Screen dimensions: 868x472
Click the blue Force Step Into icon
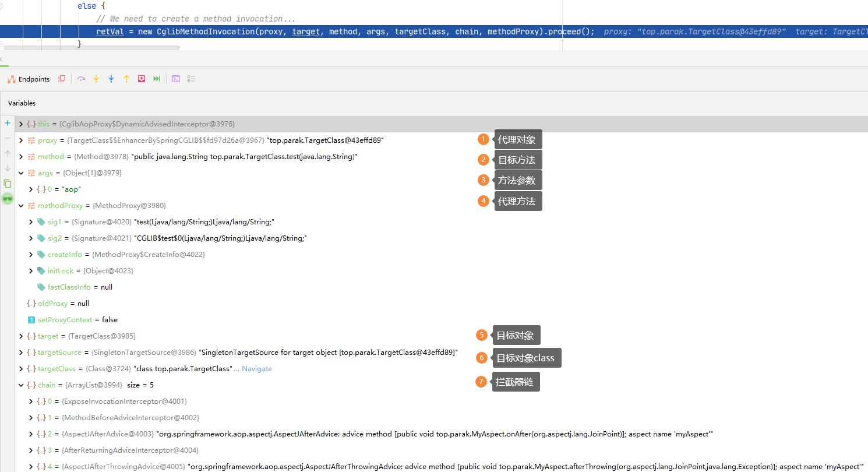tap(111, 79)
